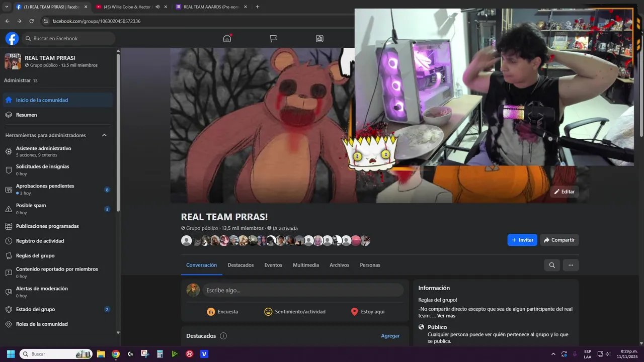644x362 pixels.
Task: Open the Pages flag icon in top navigation
Action: point(273,39)
